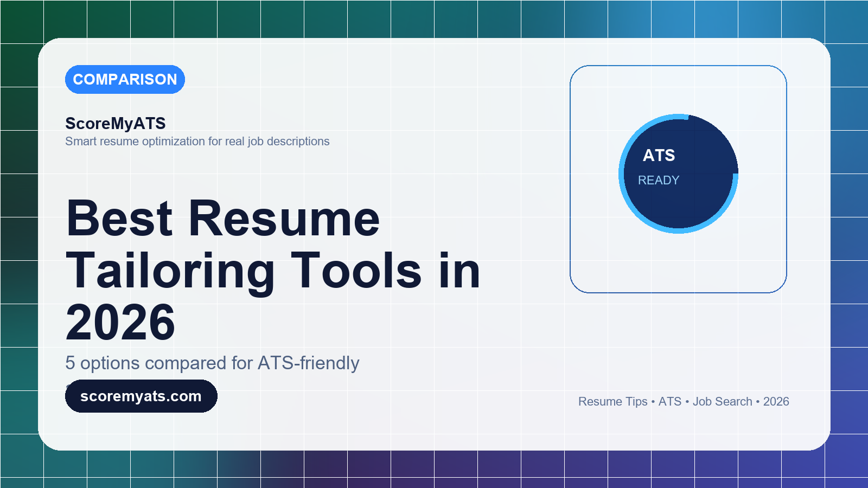Select the ScoreMyATS brand name
The image size is (868, 488).
click(116, 123)
